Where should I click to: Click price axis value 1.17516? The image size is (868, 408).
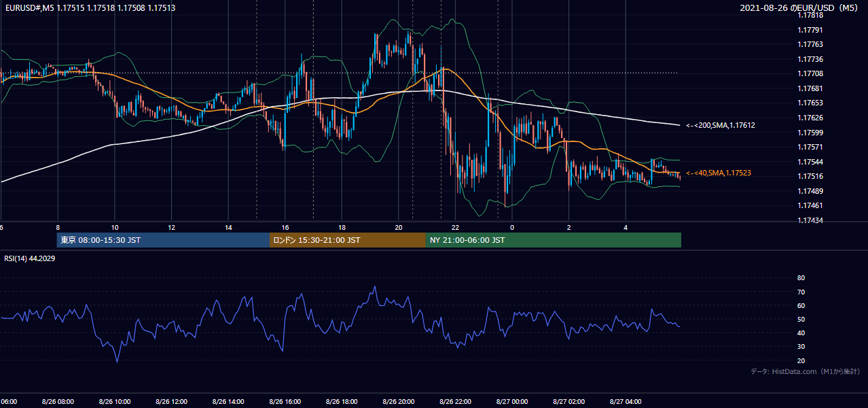click(x=810, y=176)
